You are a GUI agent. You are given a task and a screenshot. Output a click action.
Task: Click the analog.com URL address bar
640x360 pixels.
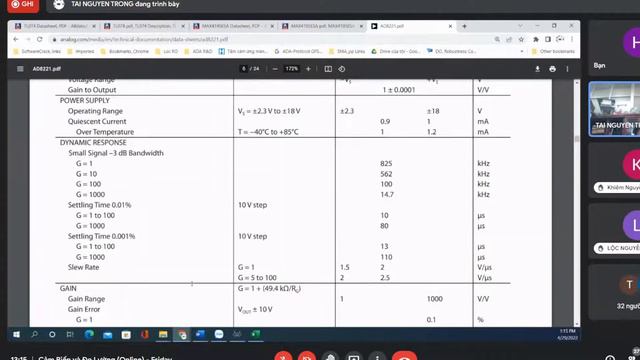coord(269,39)
